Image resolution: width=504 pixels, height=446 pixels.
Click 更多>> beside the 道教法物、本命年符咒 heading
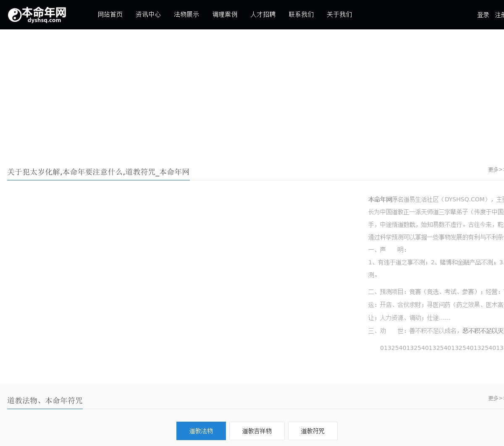click(496, 398)
